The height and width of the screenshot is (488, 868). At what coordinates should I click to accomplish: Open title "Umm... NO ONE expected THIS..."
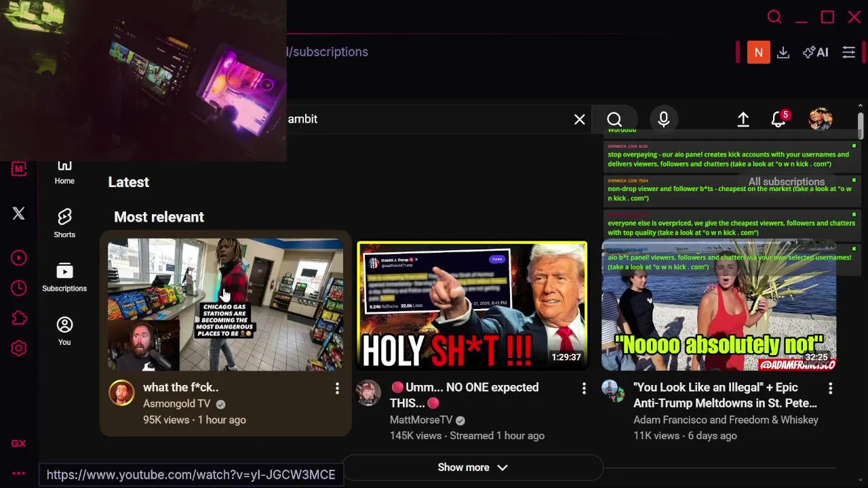(465, 395)
